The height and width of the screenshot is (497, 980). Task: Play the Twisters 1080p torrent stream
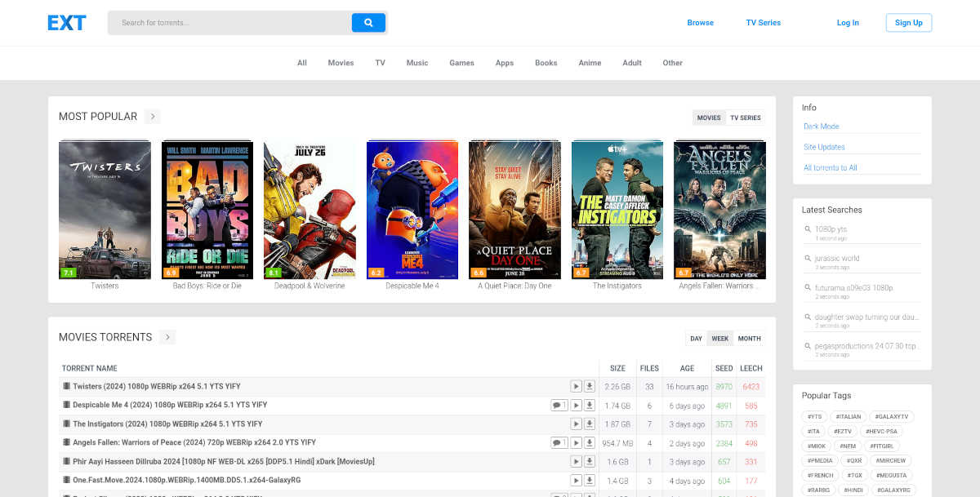click(576, 387)
